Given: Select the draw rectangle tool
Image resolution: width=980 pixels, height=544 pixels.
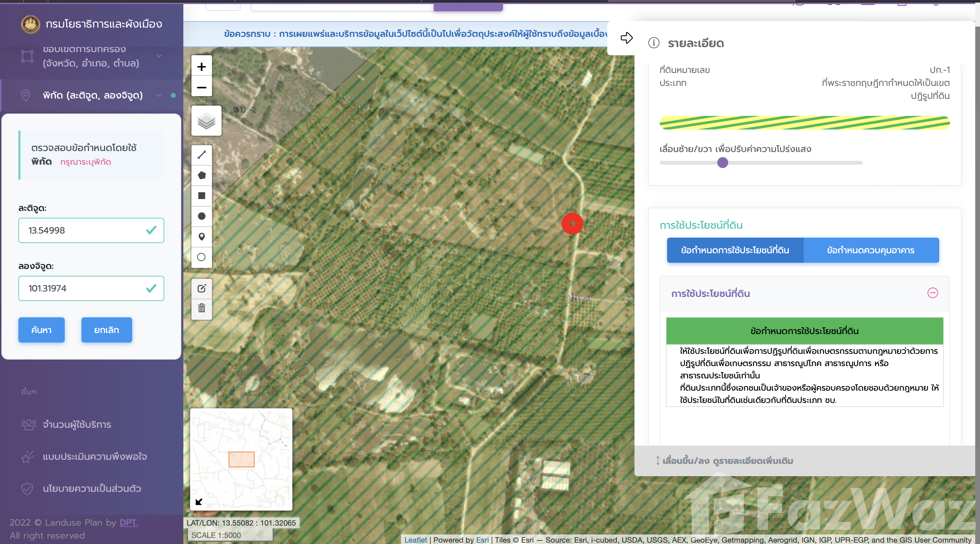Looking at the screenshot, I should (x=202, y=196).
